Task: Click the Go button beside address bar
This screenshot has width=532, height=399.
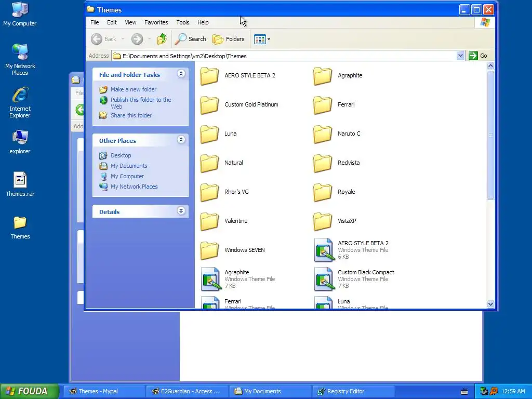Action: [x=478, y=56]
